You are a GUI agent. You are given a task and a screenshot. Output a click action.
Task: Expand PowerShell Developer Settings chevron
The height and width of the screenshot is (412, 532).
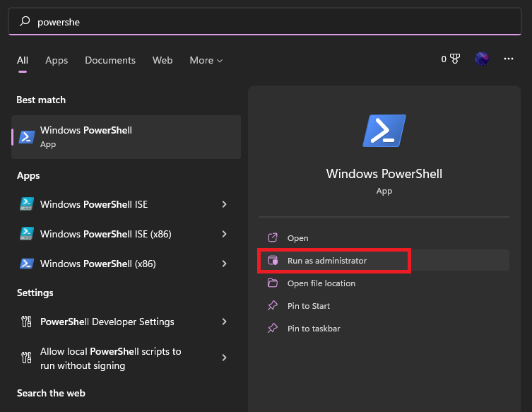click(x=224, y=322)
